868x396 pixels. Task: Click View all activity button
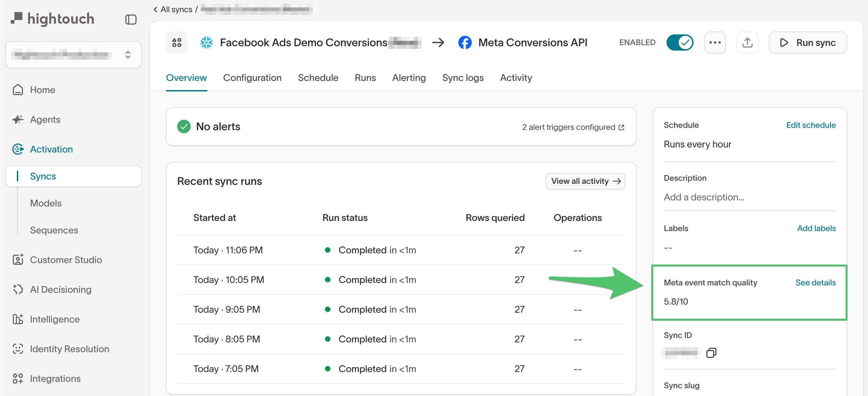click(585, 181)
